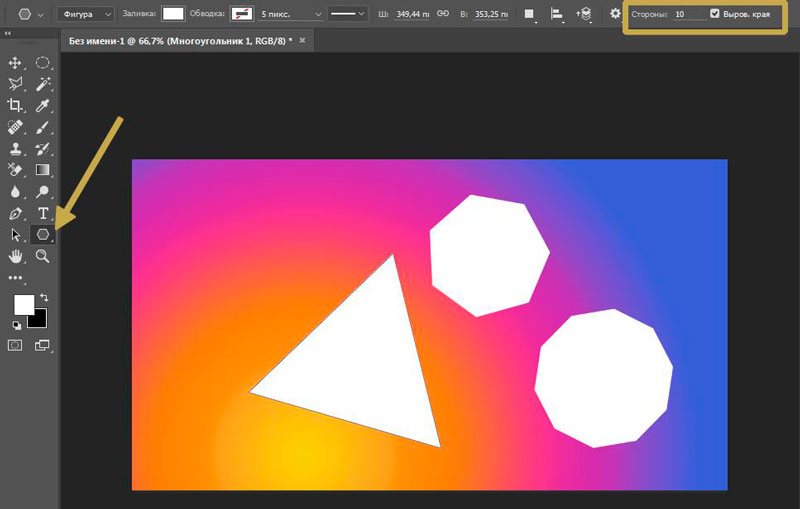
Task: Toggle Quick Mask mode
Action: click(x=15, y=345)
